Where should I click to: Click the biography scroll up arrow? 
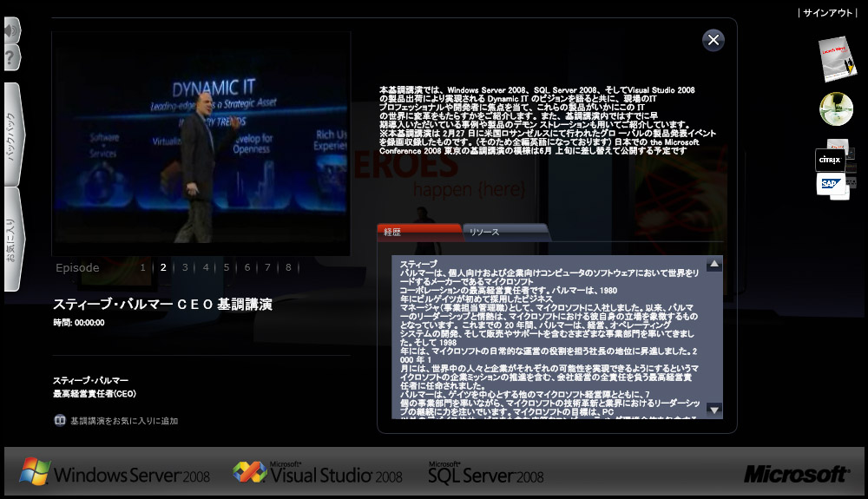click(x=714, y=264)
